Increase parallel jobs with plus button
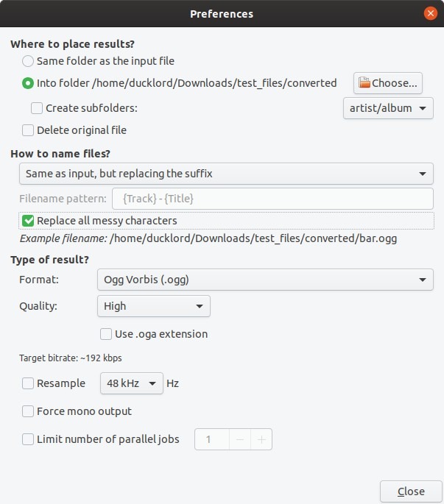The image size is (444, 504). 261,439
